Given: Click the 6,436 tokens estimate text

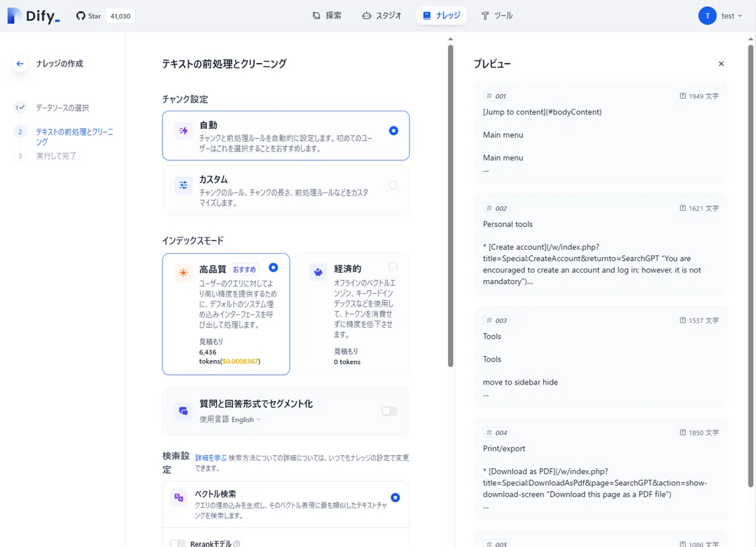Looking at the screenshot, I should (229, 357).
